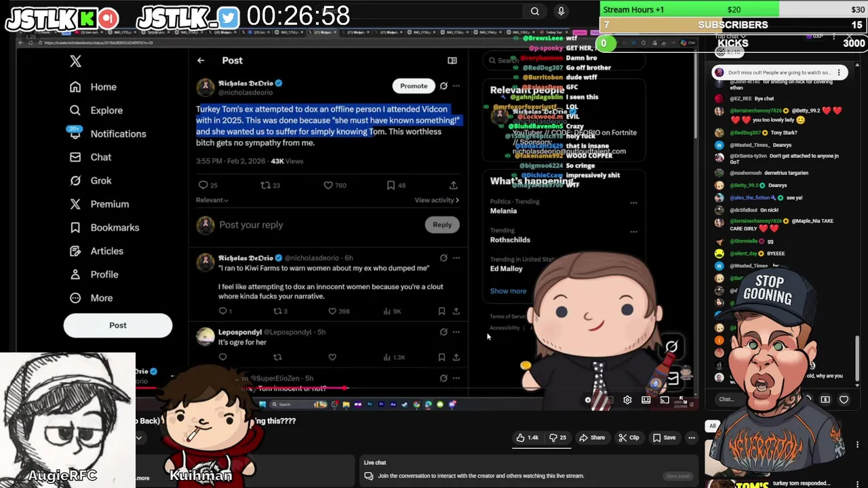
Task: Open super chat dollar icon in live chat
Action: (825, 400)
